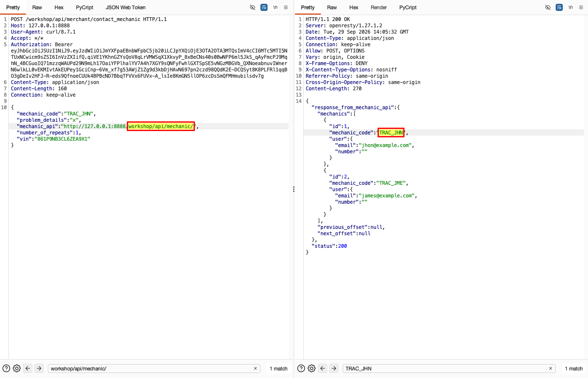
Task: Toggle response hide-non-printable eye icon
Action: 548,7
